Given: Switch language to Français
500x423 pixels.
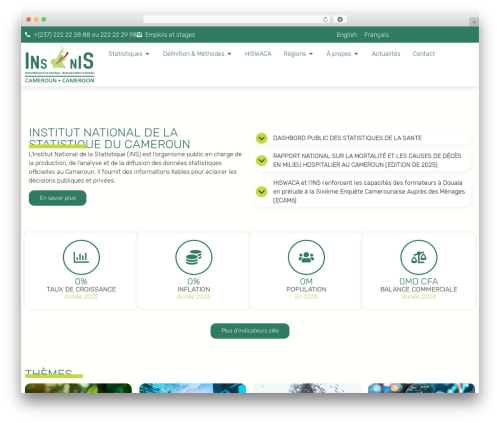Looking at the screenshot, I should tap(376, 35).
